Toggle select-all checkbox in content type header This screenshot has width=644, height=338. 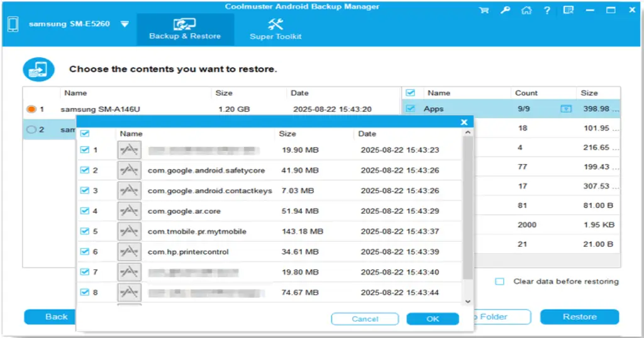[x=410, y=93]
